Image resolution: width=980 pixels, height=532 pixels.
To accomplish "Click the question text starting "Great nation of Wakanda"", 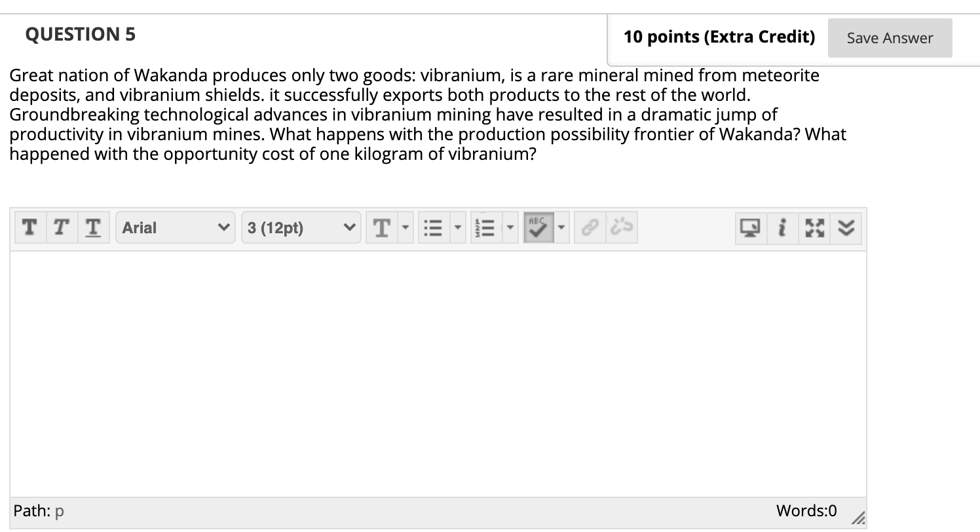I will pos(428,115).
